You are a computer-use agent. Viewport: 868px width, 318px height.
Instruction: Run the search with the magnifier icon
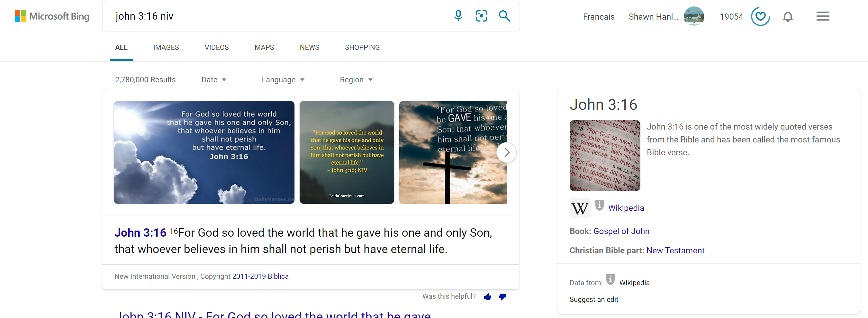coord(504,16)
